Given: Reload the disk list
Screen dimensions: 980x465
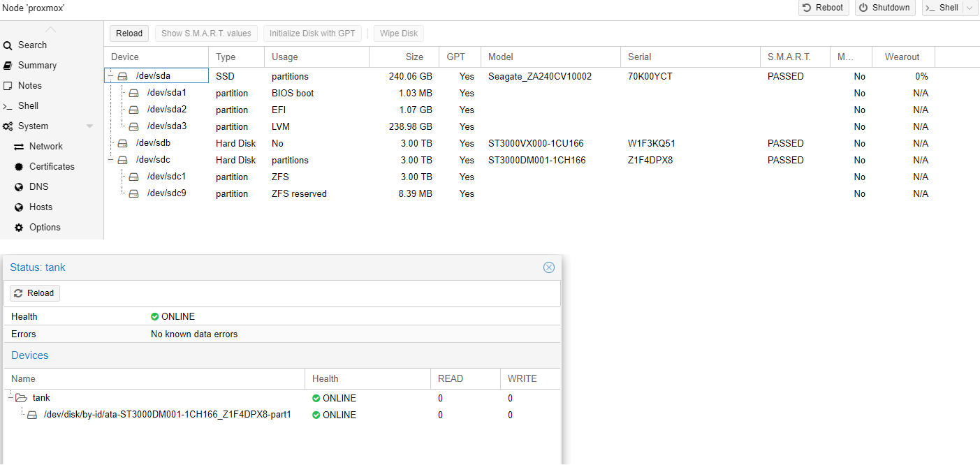Looking at the screenshot, I should [129, 33].
